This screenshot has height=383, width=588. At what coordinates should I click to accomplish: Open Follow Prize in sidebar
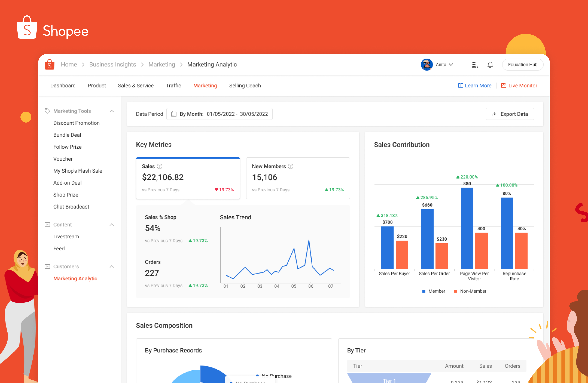67,147
